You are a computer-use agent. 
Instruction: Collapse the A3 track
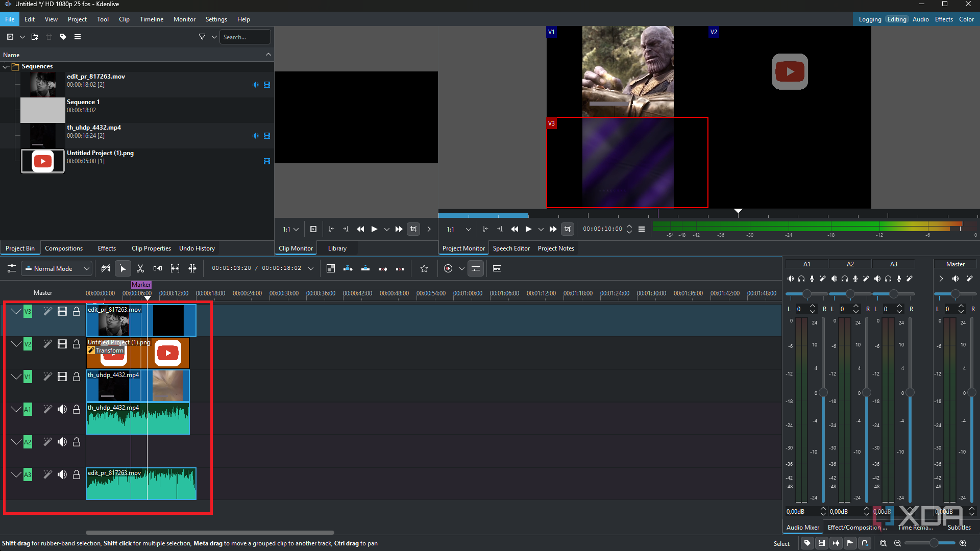coord(16,474)
